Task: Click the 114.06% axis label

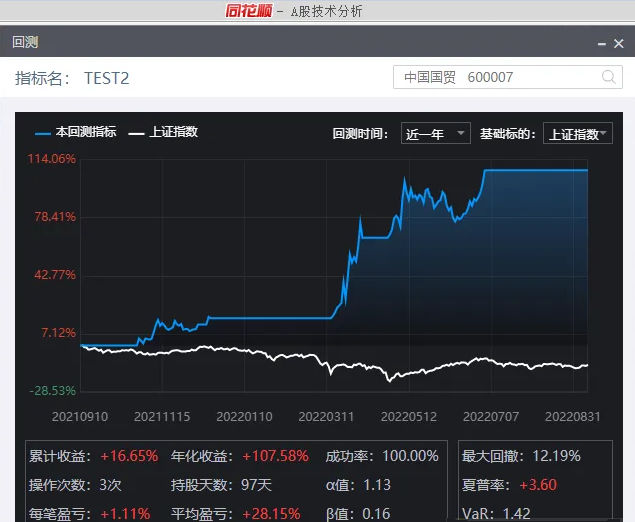Action: [x=51, y=158]
